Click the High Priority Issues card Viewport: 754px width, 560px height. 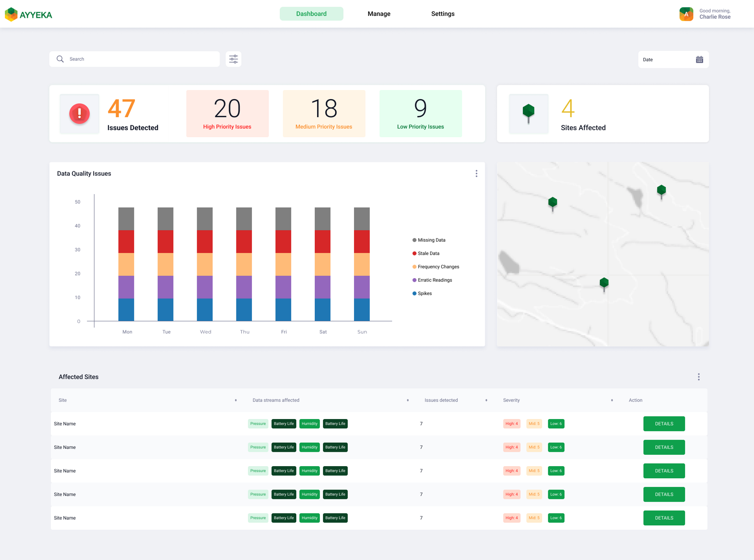(227, 113)
